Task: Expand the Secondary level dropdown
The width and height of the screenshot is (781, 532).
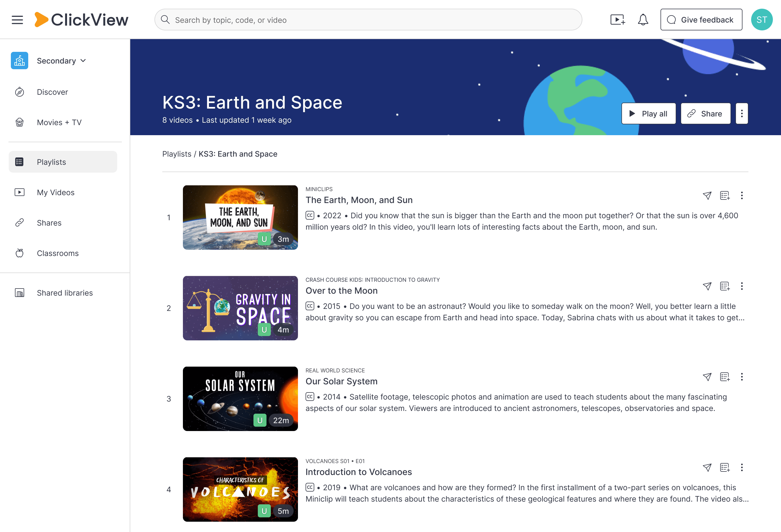Action: click(x=62, y=61)
